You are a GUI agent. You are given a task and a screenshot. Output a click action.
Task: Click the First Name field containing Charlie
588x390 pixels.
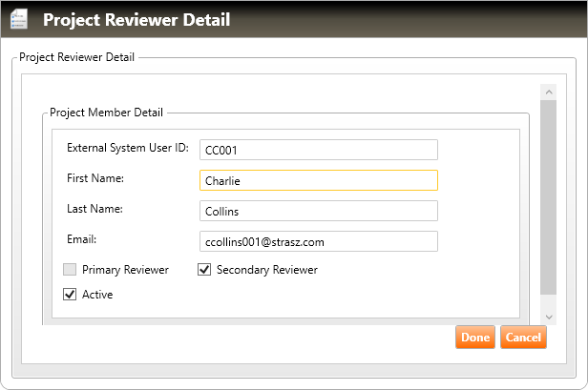318,180
